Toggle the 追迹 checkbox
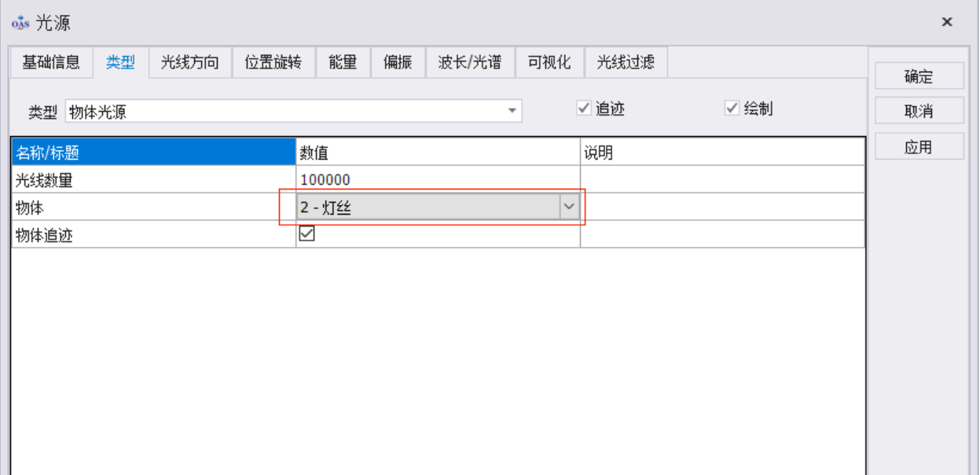The height and width of the screenshot is (475, 980). (x=584, y=109)
